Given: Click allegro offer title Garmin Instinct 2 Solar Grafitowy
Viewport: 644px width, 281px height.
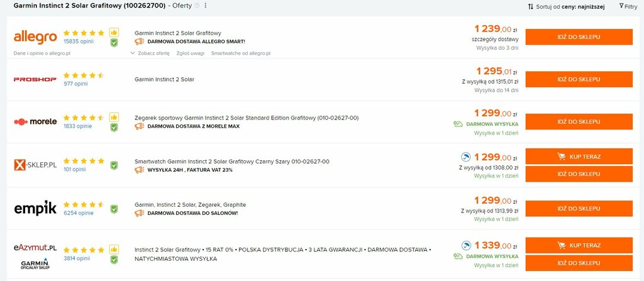Looking at the screenshot, I should pyautogui.click(x=178, y=33).
